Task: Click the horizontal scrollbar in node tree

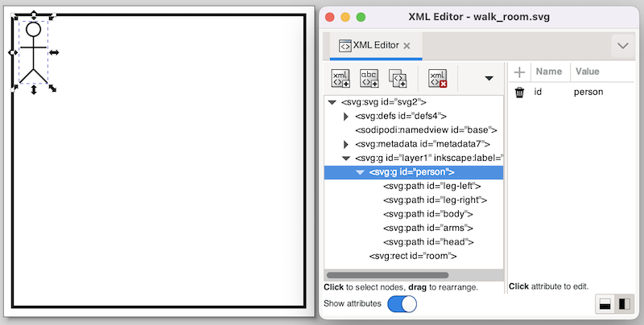Action: 386,275
